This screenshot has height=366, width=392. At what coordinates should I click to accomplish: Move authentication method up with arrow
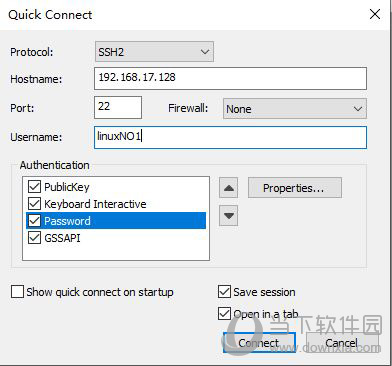228,188
